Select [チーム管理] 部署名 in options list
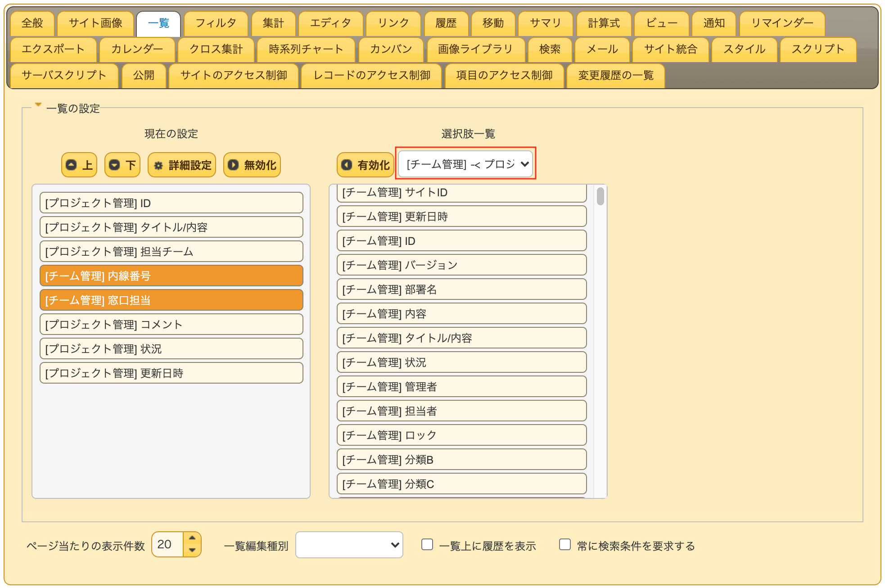Image resolution: width=885 pixels, height=588 pixels. pos(462,289)
